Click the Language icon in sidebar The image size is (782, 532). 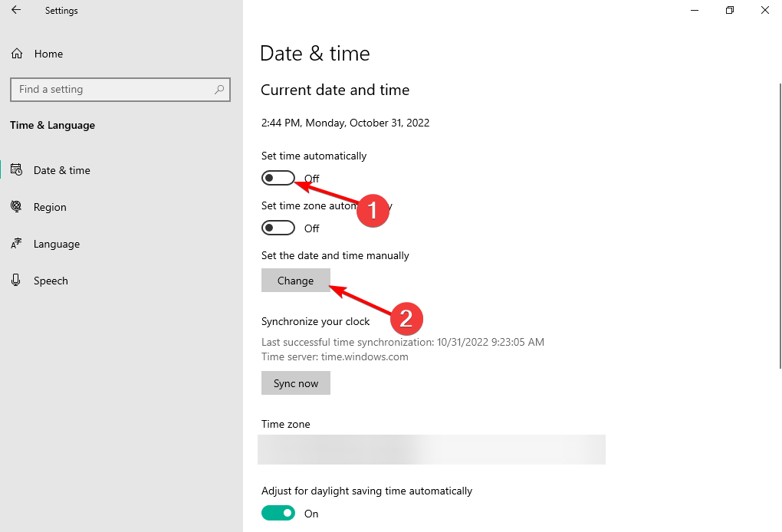[x=16, y=244]
